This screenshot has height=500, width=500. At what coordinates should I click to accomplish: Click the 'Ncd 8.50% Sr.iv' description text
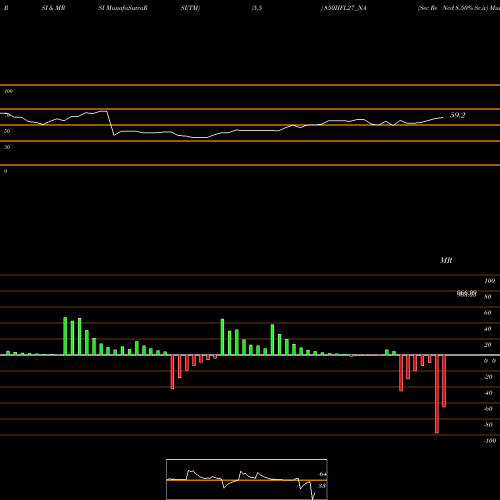(464, 8)
